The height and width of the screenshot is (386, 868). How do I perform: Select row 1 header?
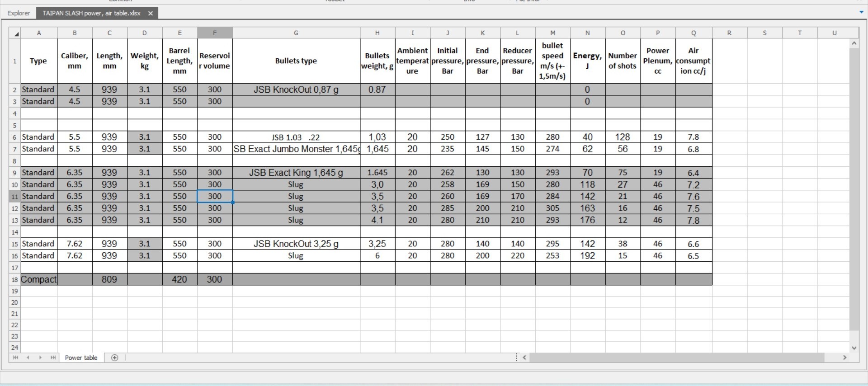coord(15,61)
